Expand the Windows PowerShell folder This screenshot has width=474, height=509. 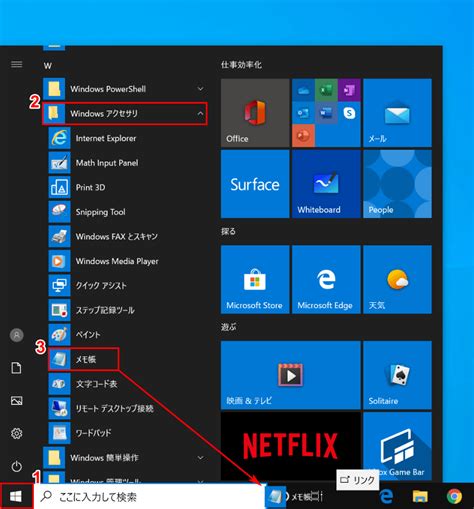tap(200, 89)
